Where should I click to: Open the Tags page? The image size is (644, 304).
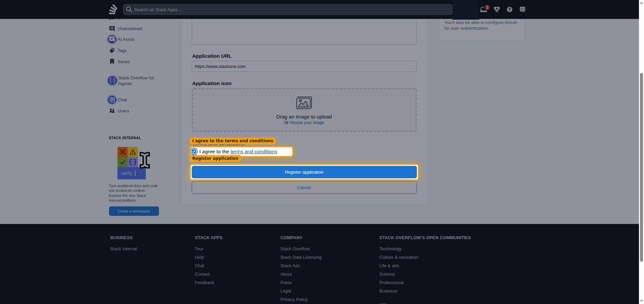(x=122, y=51)
